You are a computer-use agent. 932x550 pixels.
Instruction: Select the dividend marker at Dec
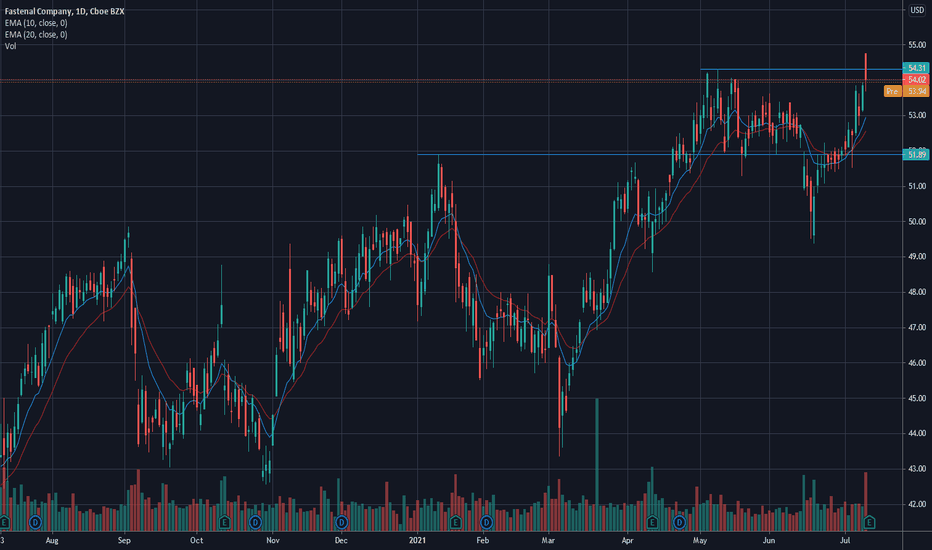(341, 523)
